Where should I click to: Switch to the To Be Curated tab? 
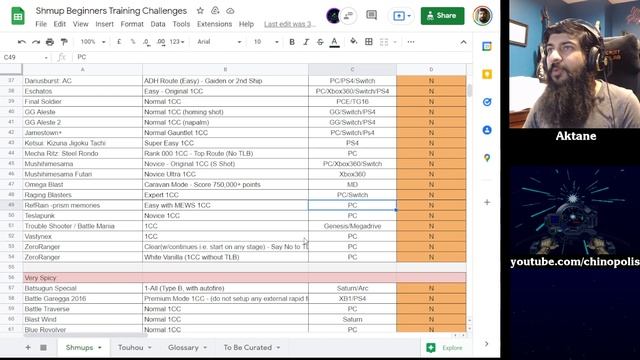pos(247,347)
